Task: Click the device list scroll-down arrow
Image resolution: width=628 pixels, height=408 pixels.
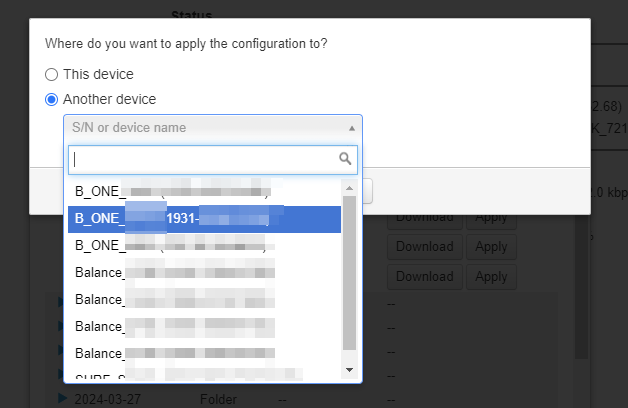Action: click(x=349, y=369)
